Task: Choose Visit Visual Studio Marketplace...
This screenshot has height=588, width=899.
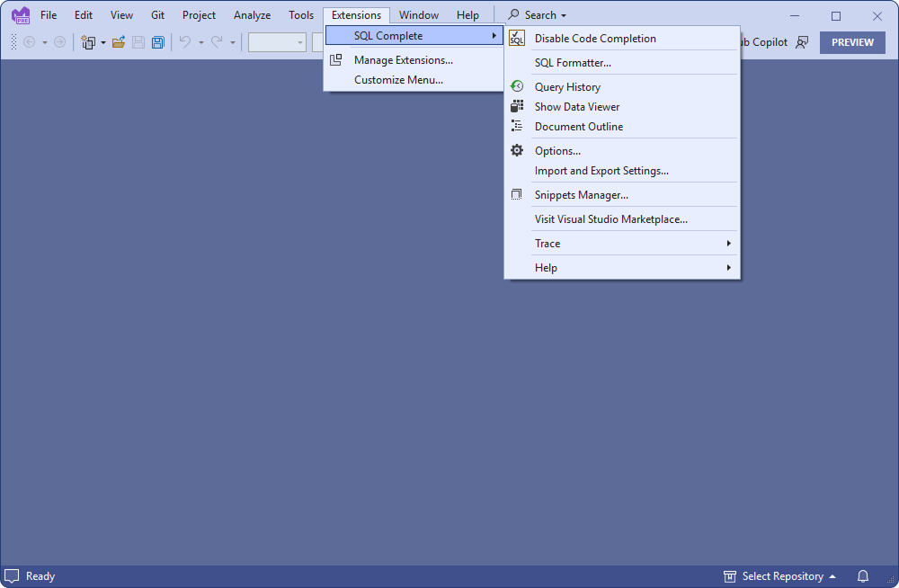Action: [x=622, y=219]
